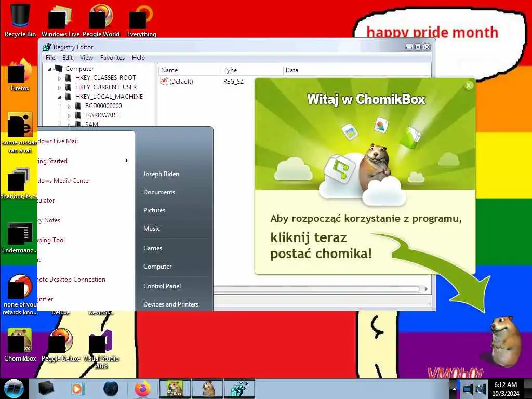This screenshot has height=399, width=532.
Task: Switch to the Registry Editor taskbar button
Action: point(240,389)
